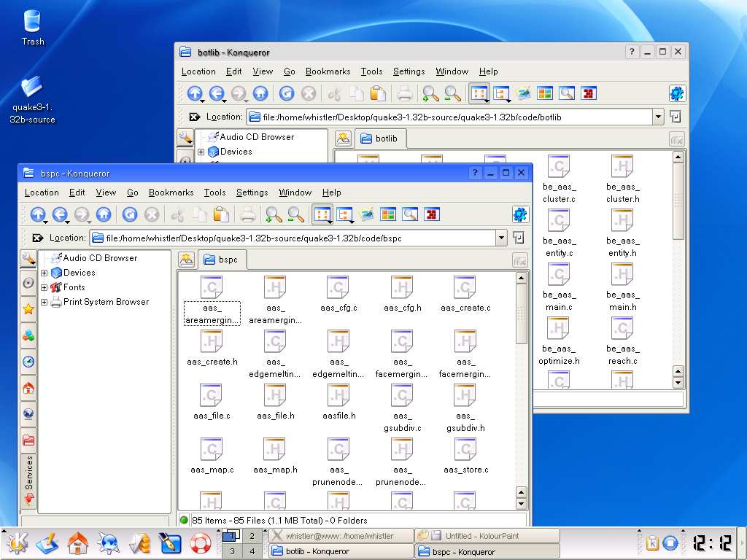
Task: Click aasfile.h file in bspc window
Action: [338, 402]
